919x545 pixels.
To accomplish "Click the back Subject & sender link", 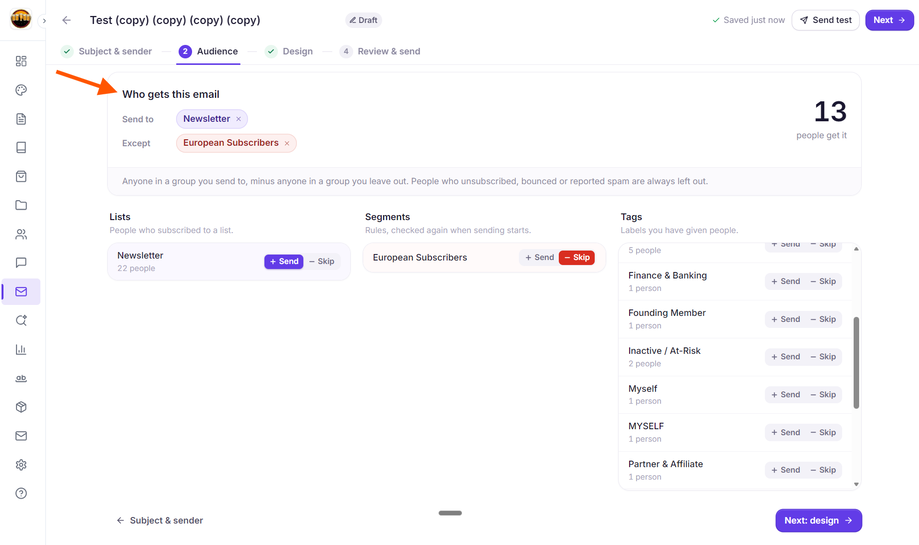I will 159,520.
